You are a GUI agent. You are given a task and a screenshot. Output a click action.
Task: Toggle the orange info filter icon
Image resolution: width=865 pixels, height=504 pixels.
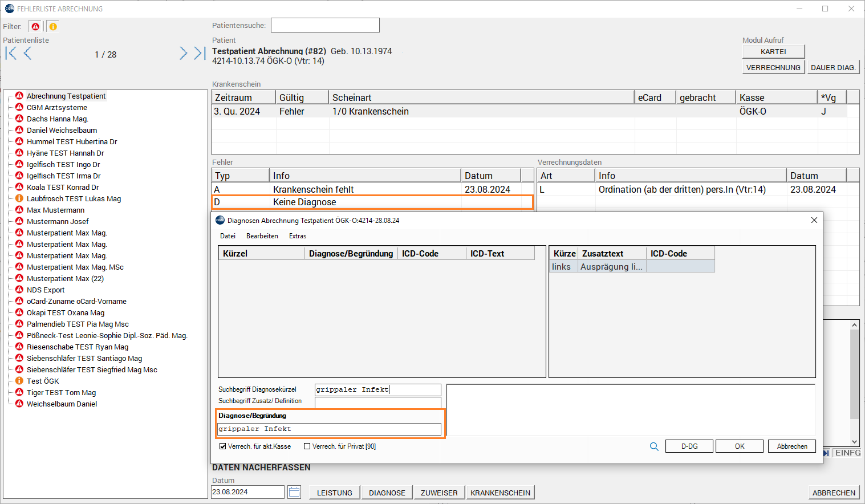click(x=52, y=26)
